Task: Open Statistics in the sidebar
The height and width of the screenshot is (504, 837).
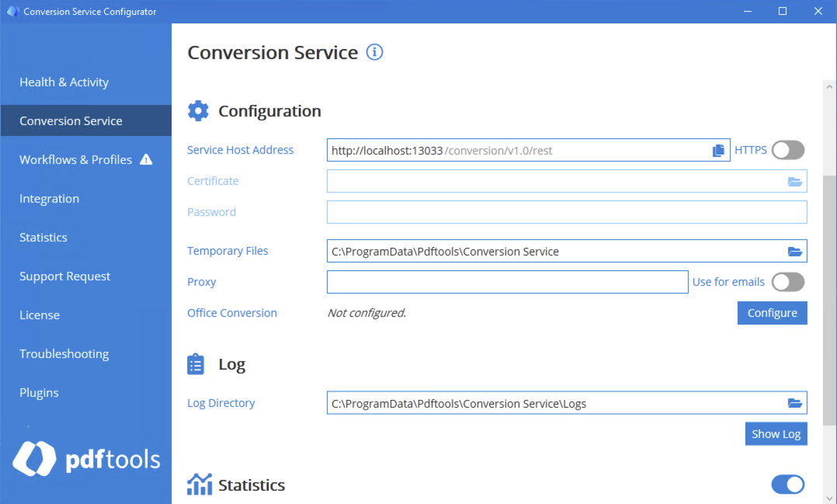Action: coord(86,238)
